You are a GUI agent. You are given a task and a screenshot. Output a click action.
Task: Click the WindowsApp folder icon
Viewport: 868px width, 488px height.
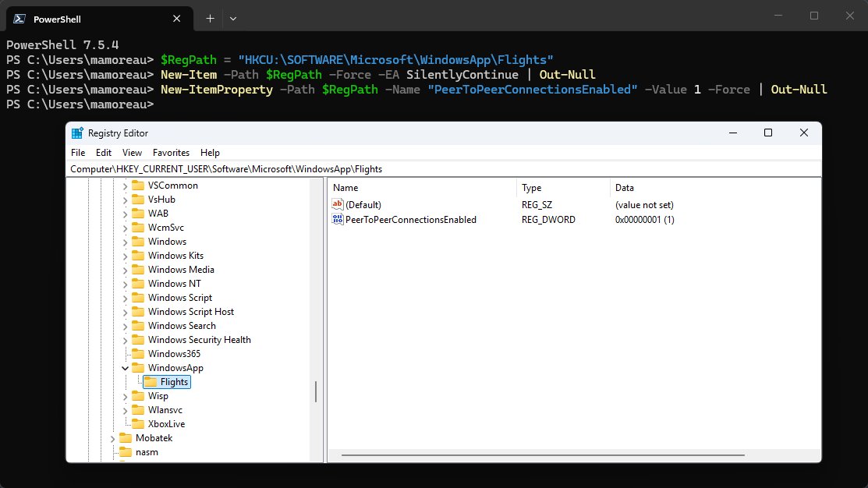[x=138, y=368]
